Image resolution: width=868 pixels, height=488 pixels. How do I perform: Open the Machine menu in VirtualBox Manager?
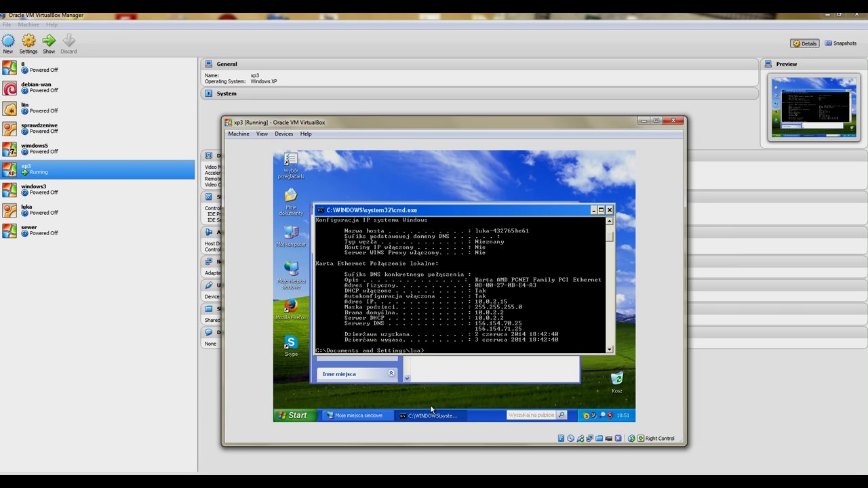[x=28, y=24]
